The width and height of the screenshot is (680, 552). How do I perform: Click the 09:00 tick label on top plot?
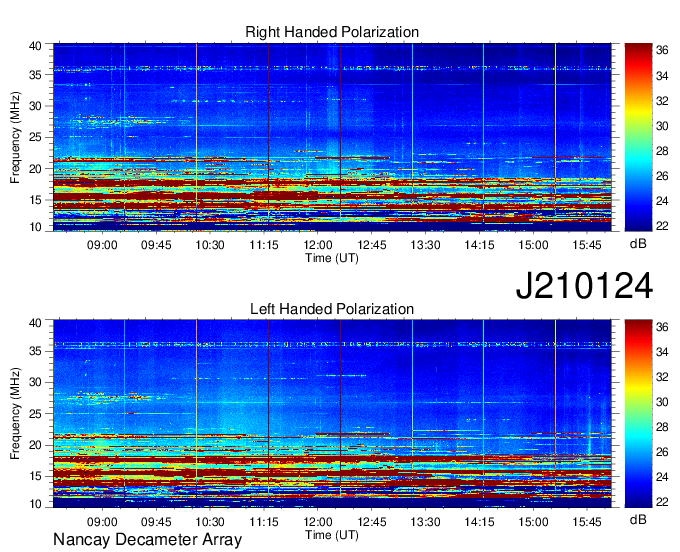102,245
